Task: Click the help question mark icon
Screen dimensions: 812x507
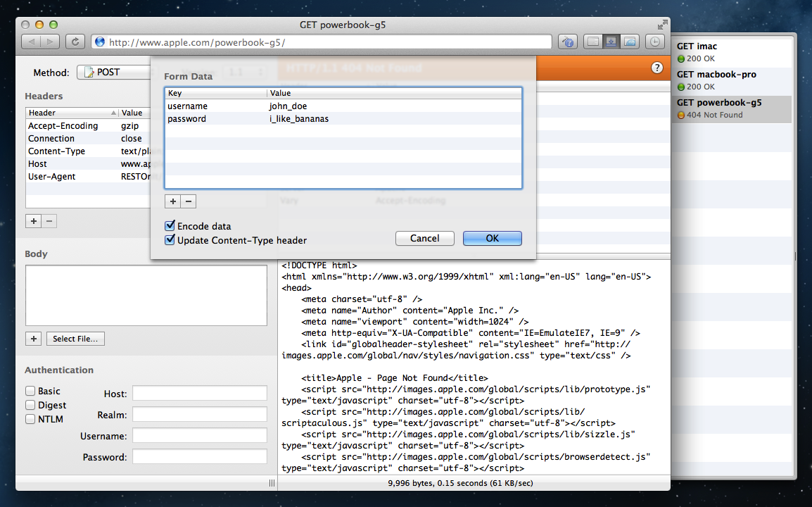Action: point(657,68)
